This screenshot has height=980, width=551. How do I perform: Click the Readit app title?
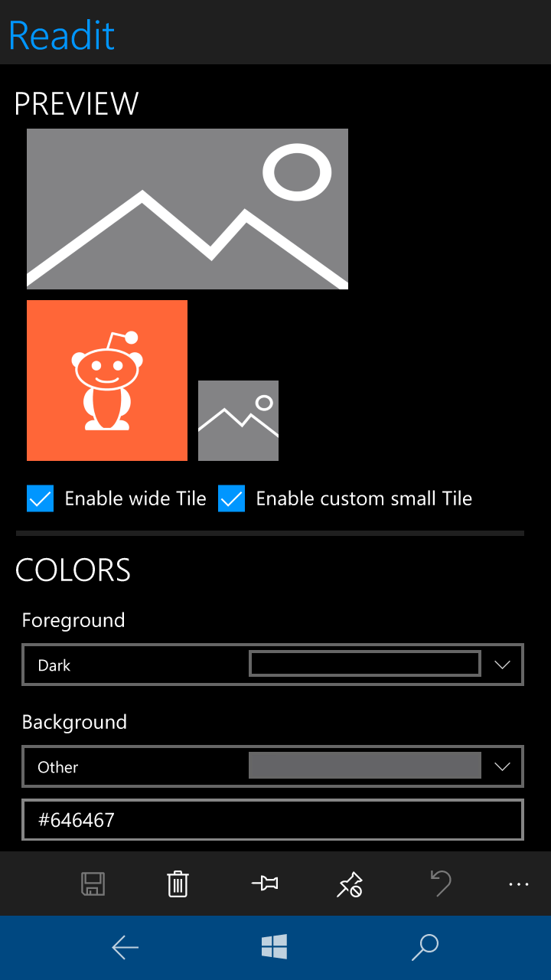(62, 35)
